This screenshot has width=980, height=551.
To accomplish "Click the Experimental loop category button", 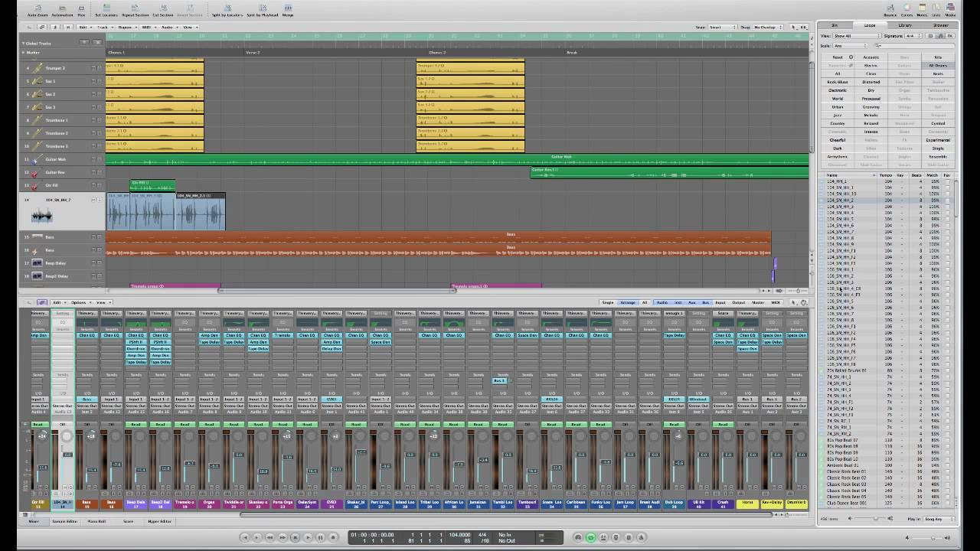I will [939, 140].
